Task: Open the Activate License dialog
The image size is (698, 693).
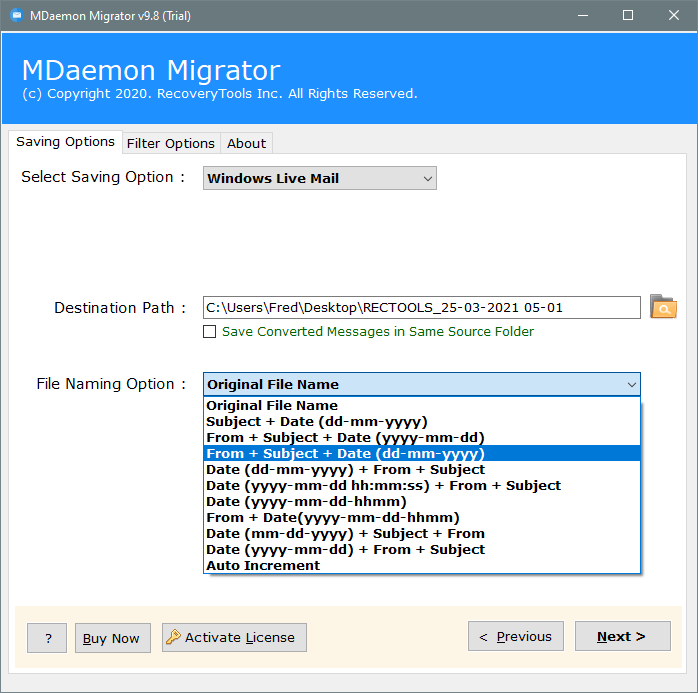Action: [x=234, y=637]
